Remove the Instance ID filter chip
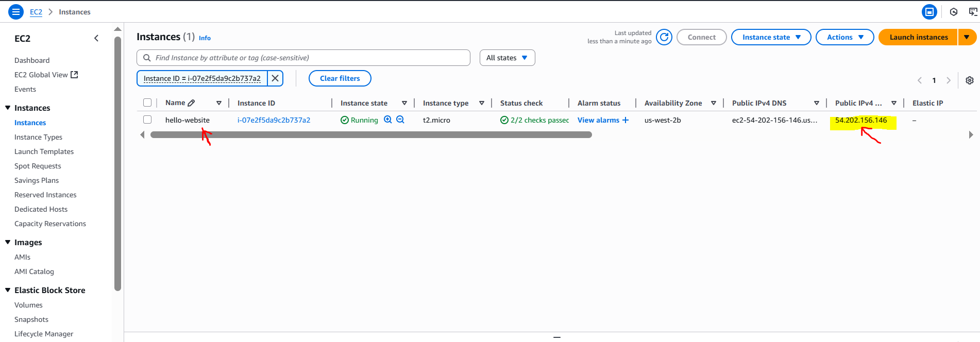The width and height of the screenshot is (980, 342). point(275,78)
